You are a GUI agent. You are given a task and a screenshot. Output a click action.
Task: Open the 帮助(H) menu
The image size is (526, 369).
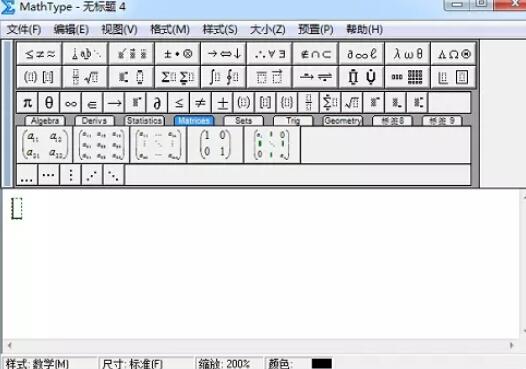(x=365, y=30)
